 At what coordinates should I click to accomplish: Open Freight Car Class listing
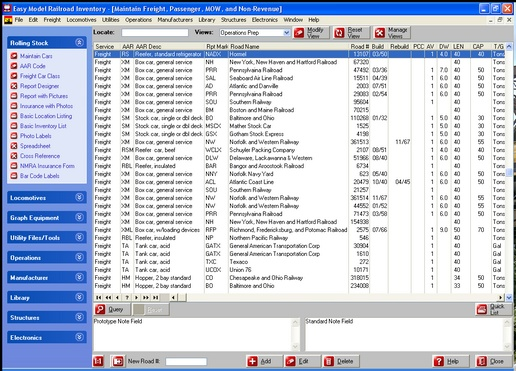pos(40,76)
